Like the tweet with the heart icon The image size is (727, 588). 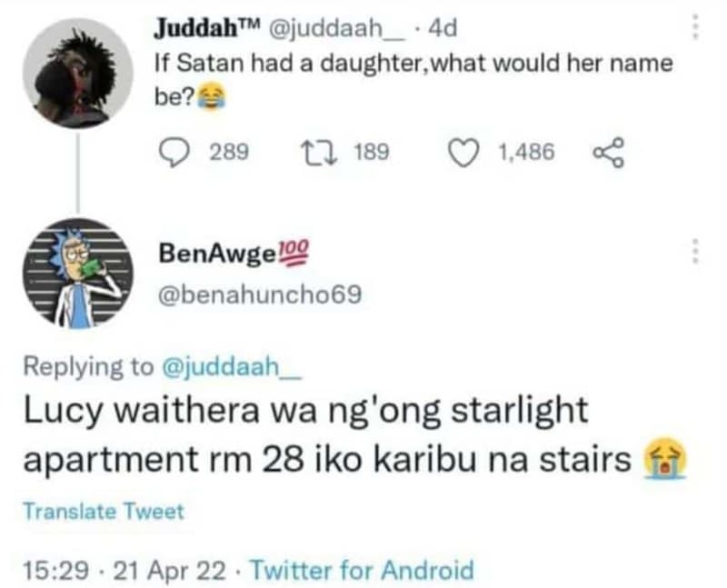click(x=466, y=152)
